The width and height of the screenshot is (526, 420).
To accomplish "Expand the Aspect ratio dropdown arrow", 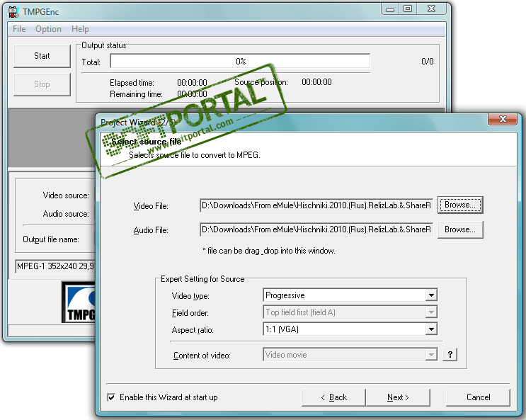I will 431,329.
